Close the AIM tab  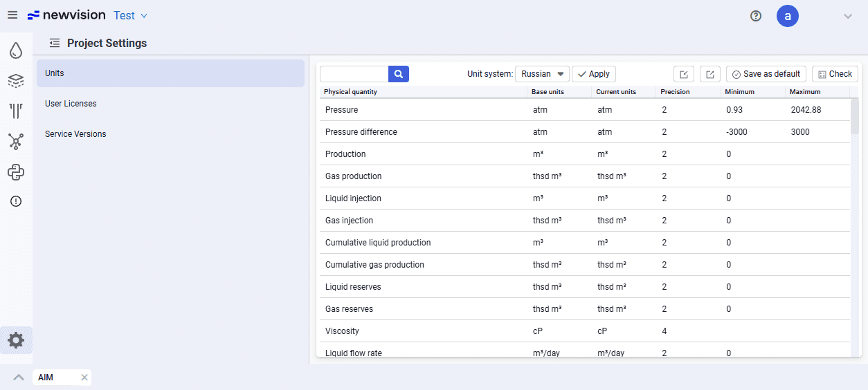click(84, 378)
